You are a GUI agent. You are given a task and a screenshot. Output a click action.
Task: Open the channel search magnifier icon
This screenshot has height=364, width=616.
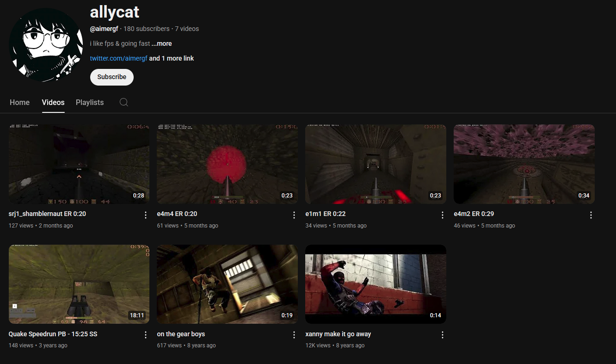tap(124, 102)
